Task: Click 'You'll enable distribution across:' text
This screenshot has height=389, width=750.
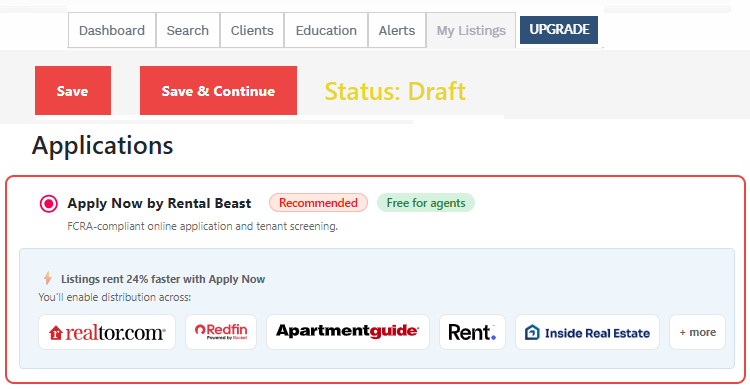Action: (x=115, y=297)
